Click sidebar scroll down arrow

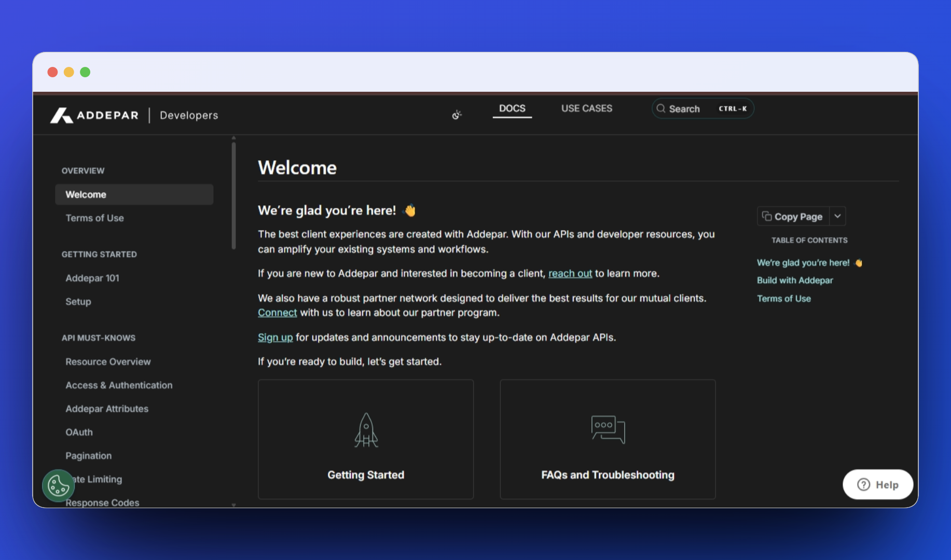(233, 505)
